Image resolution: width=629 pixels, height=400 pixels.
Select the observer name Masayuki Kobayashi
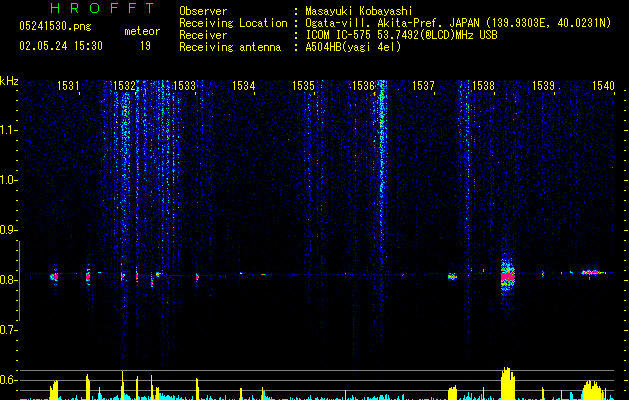pos(359,11)
